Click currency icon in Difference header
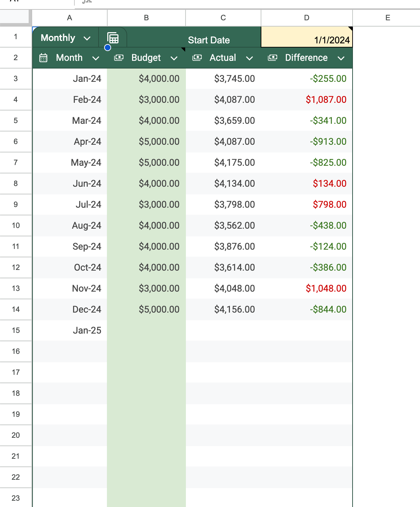The image size is (420, 507). [x=273, y=58]
